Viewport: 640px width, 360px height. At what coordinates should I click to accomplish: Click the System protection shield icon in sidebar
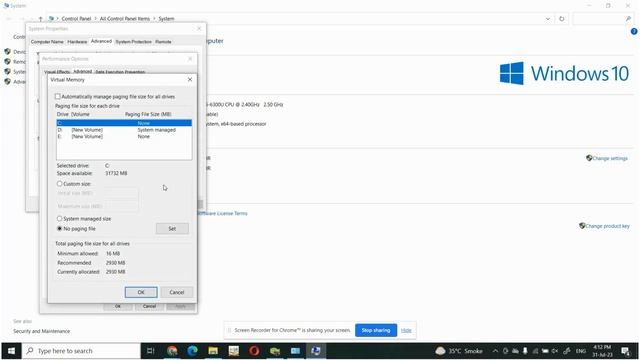click(7, 71)
